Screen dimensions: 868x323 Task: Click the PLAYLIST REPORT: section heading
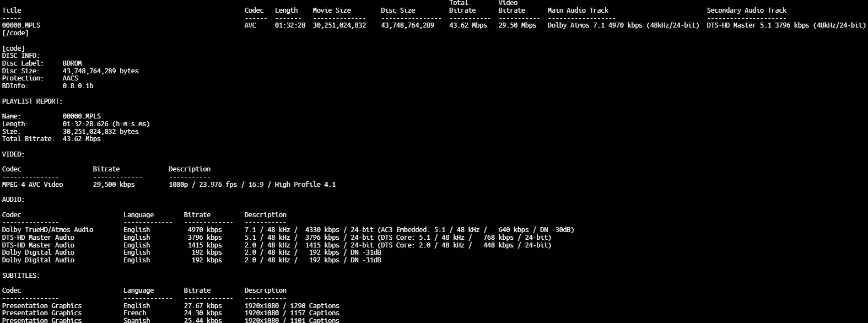pyautogui.click(x=32, y=101)
